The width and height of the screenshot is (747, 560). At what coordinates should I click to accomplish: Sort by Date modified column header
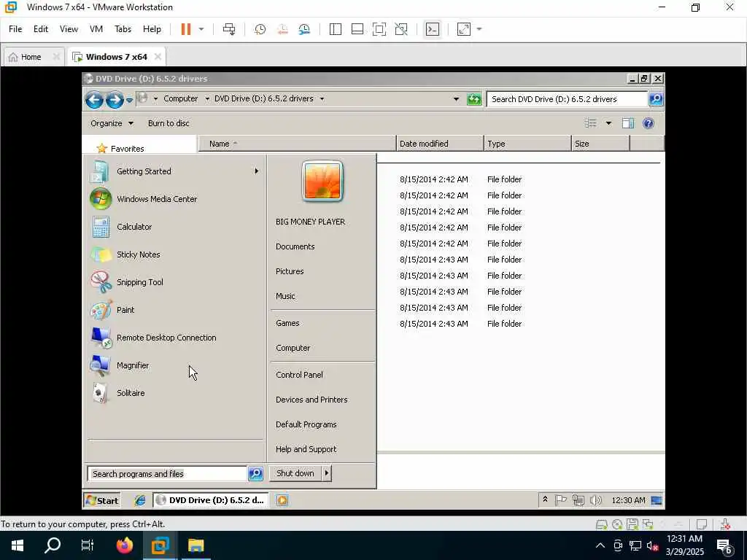coord(440,144)
